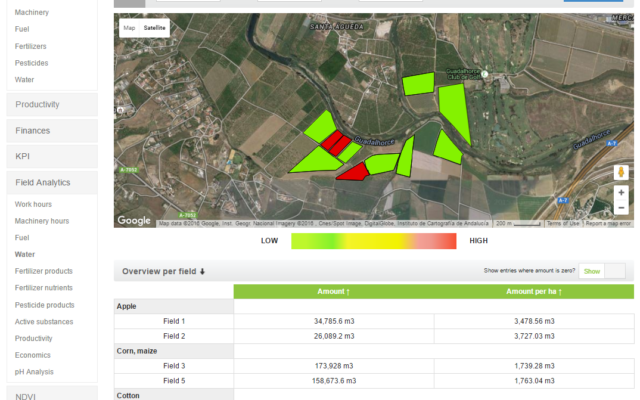This screenshot has height=400, width=640.
Task: Select Water under Field Analytics
Action: (x=25, y=254)
